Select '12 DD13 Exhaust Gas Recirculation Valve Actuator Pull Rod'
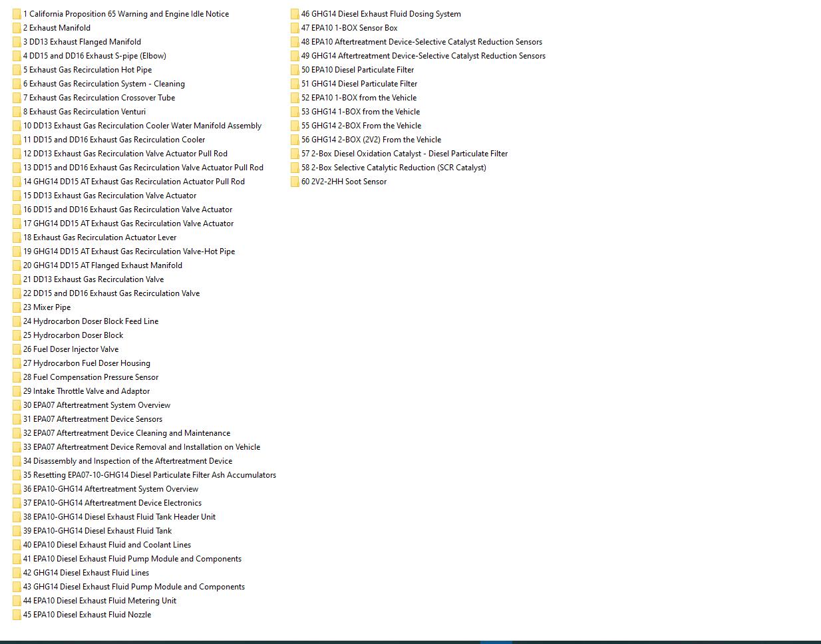The width and height of the screenshot is (821, 644). pyautogui.click(x=125, y=154)
